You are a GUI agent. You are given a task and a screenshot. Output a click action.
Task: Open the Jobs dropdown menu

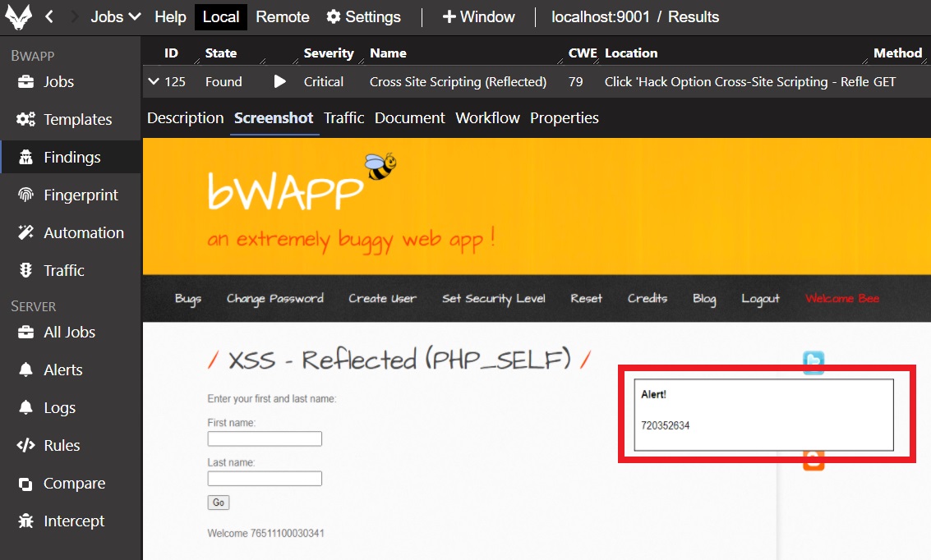(115, 16)
